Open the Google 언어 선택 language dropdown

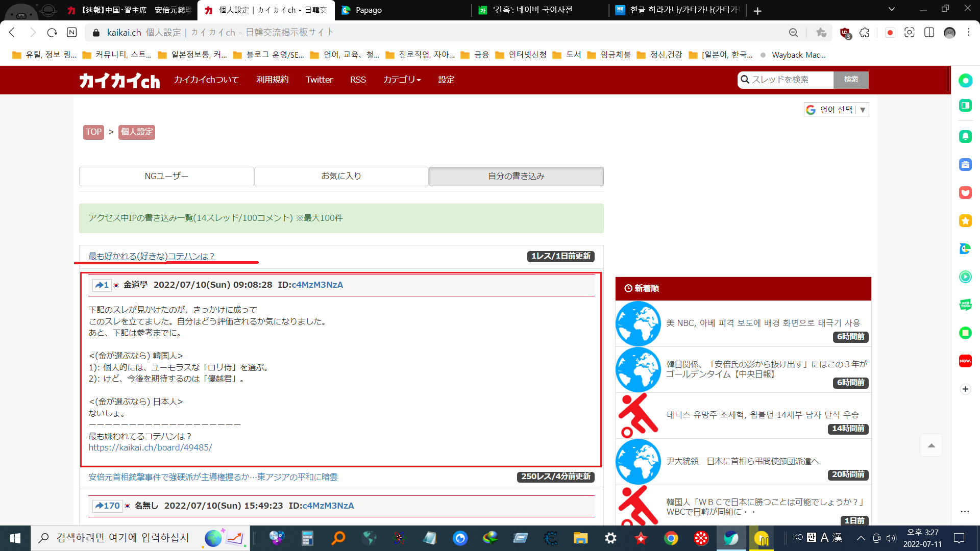[x=836, y=110]
